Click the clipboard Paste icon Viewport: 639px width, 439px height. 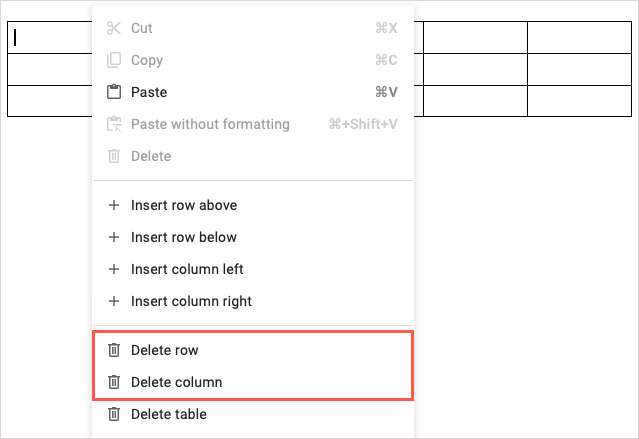114,92
